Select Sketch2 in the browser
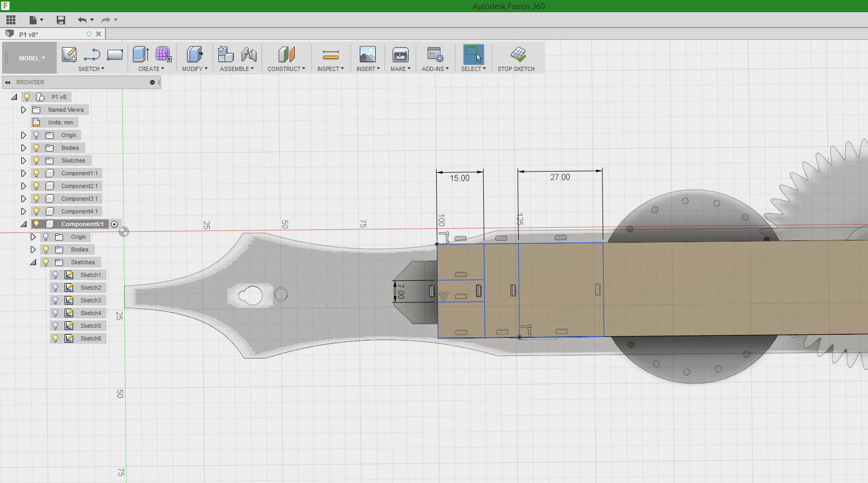 (91, 288)
